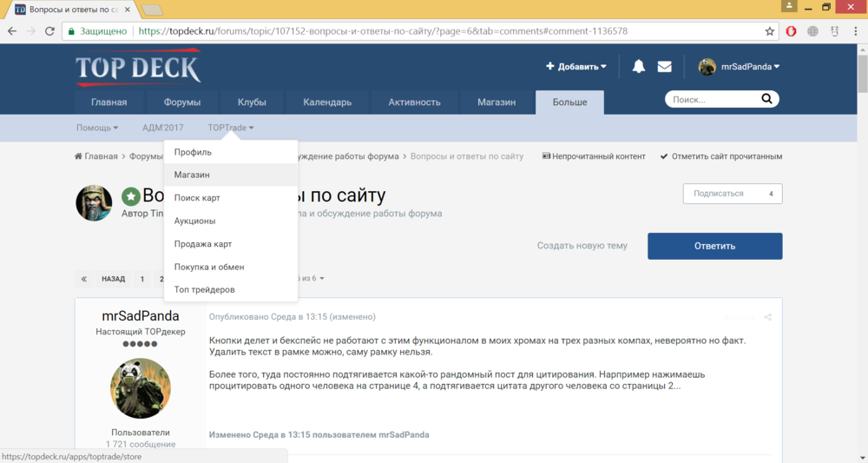This screenshot has height=463, width=868.
Task: Open the Календарь navigation tab
Action: 327,102
